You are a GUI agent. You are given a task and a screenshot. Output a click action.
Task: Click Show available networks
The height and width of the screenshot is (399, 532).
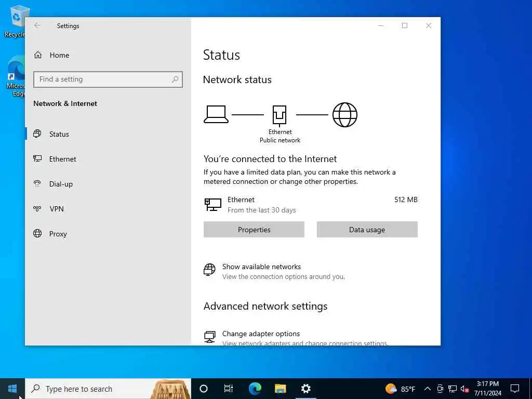[261, 267]
